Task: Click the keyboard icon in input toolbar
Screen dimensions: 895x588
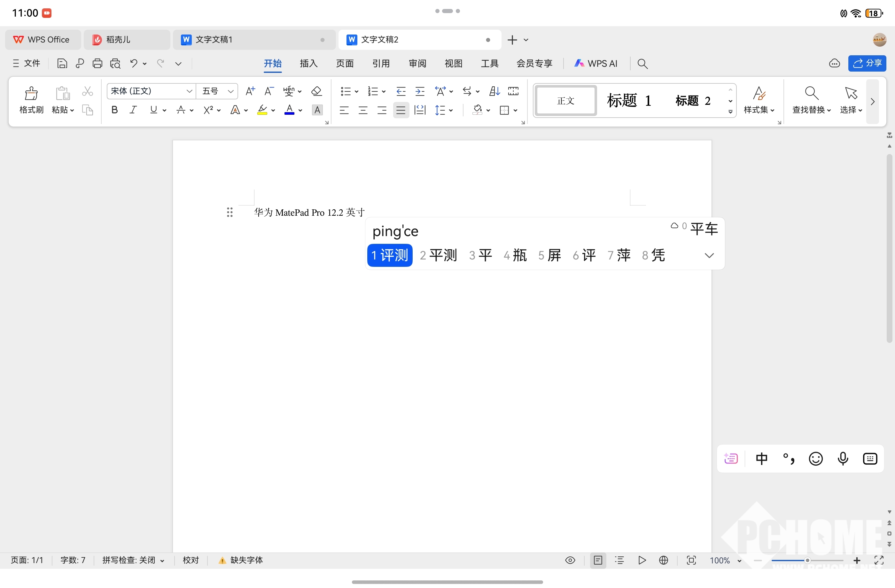Action: (x=870, y=459)
